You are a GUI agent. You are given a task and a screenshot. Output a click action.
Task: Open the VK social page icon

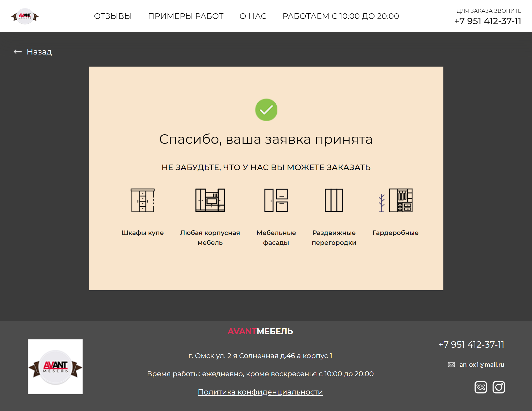(x=480, y=387)
